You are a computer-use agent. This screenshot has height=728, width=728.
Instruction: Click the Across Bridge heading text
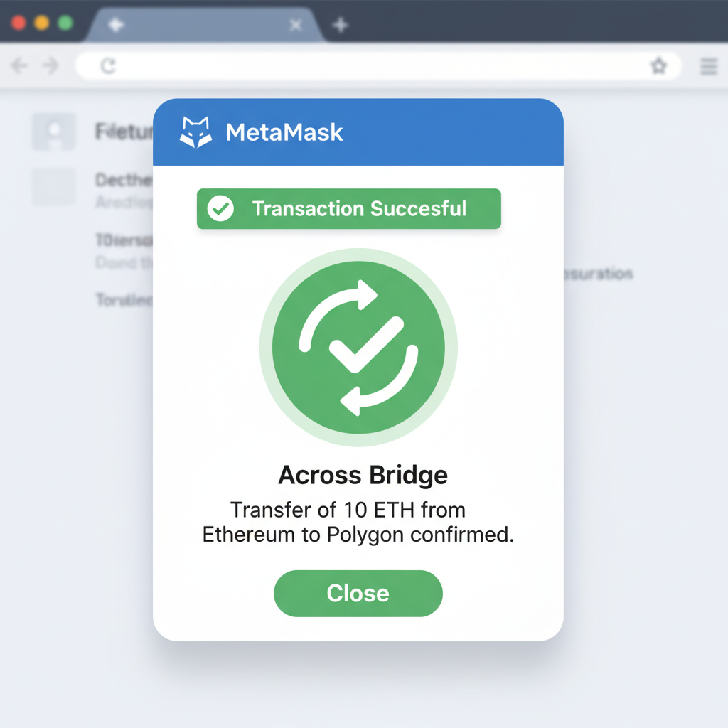coord(363,475)
